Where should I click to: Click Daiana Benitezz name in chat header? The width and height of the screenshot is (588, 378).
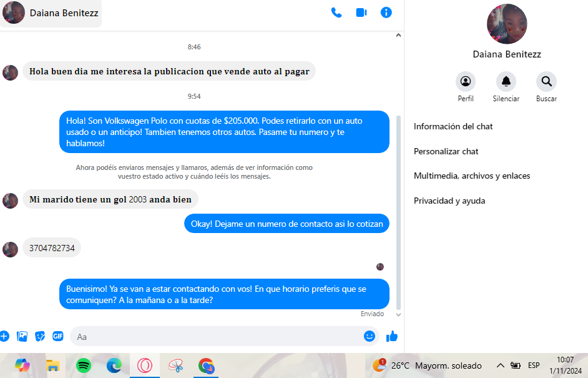[x=64, y=13]
